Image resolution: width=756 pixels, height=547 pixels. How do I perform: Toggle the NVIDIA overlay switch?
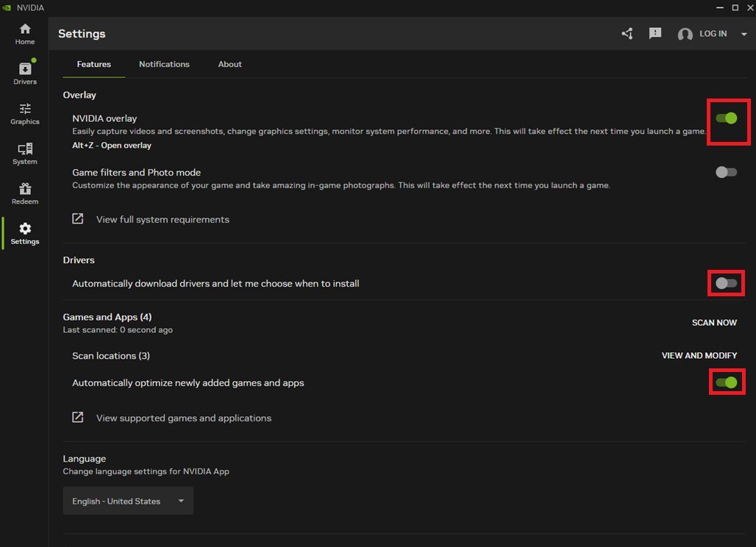coord(726,118)
